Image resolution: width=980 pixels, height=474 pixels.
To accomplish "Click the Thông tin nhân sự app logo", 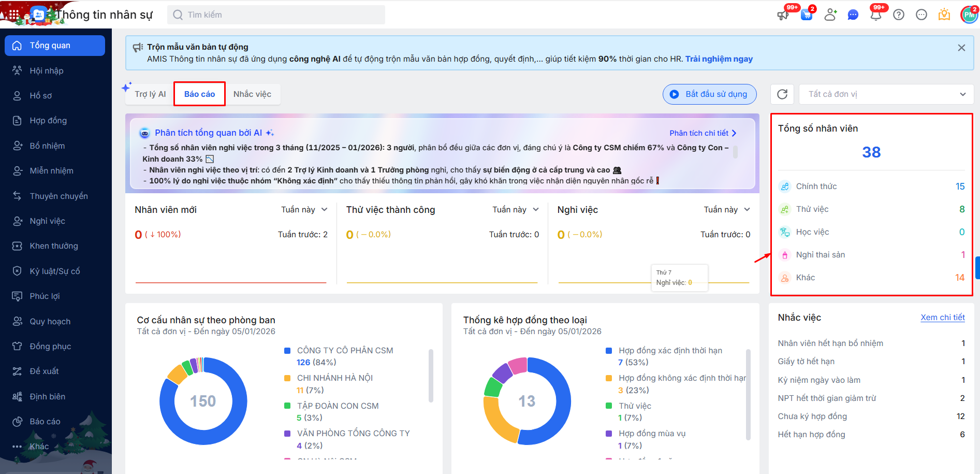I will (x=38, y=15).
